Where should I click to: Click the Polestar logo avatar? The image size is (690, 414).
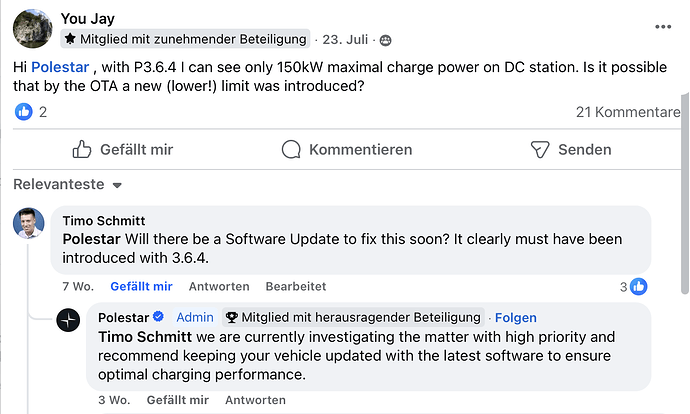point(68,321)
